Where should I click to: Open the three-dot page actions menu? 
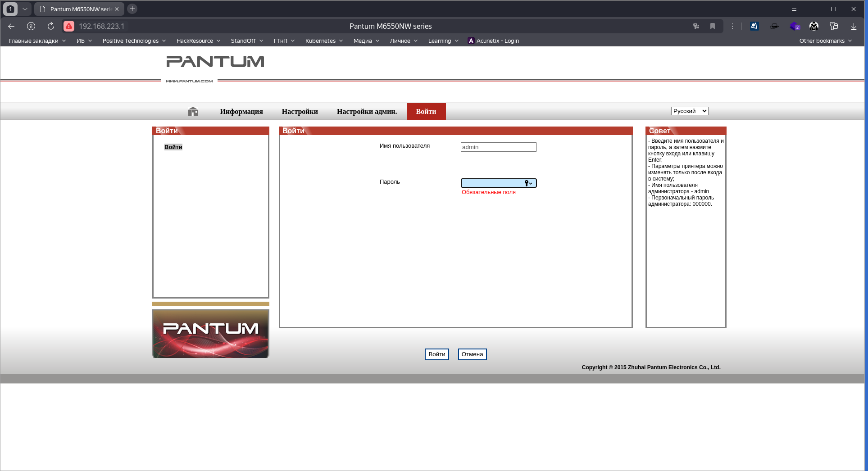pyautogui.click(x=732, y=26)
